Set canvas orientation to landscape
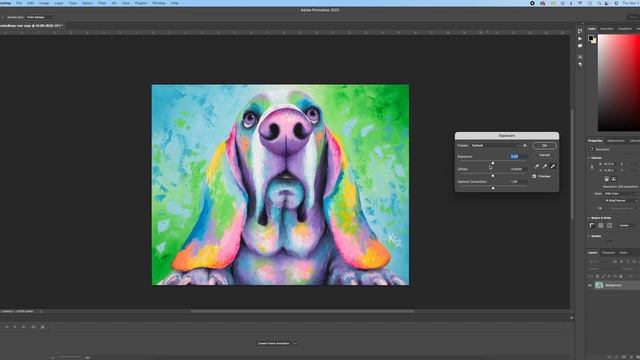 [613, 179]
